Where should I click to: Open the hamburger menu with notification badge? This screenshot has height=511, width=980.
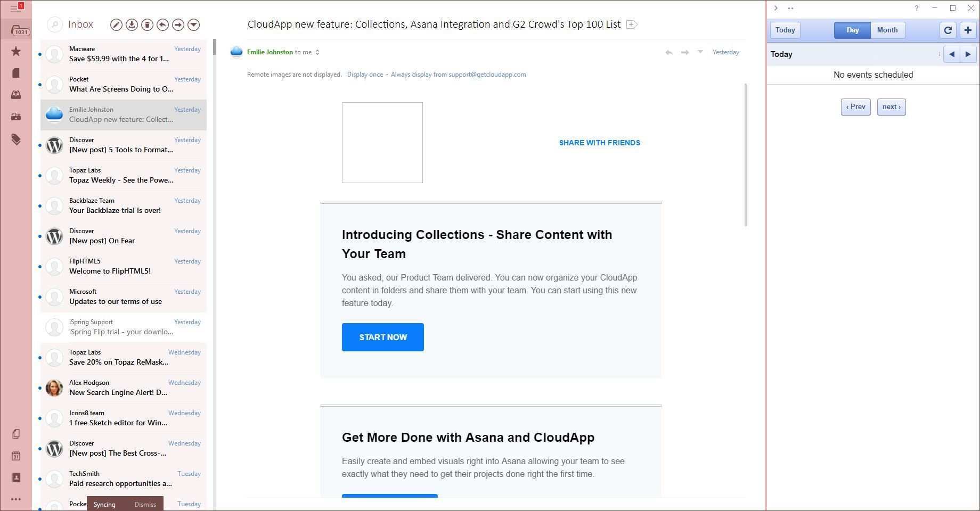tap(17, 7)
